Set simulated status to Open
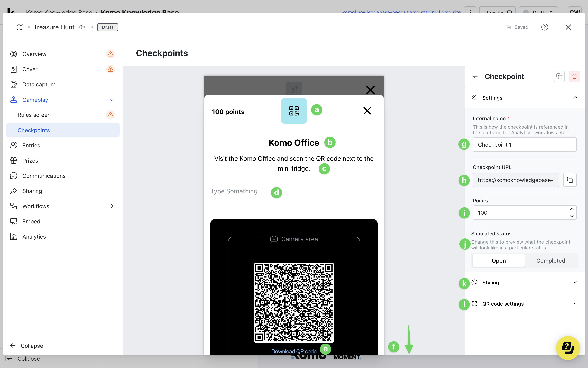588x368 pixels. point(498,260)
